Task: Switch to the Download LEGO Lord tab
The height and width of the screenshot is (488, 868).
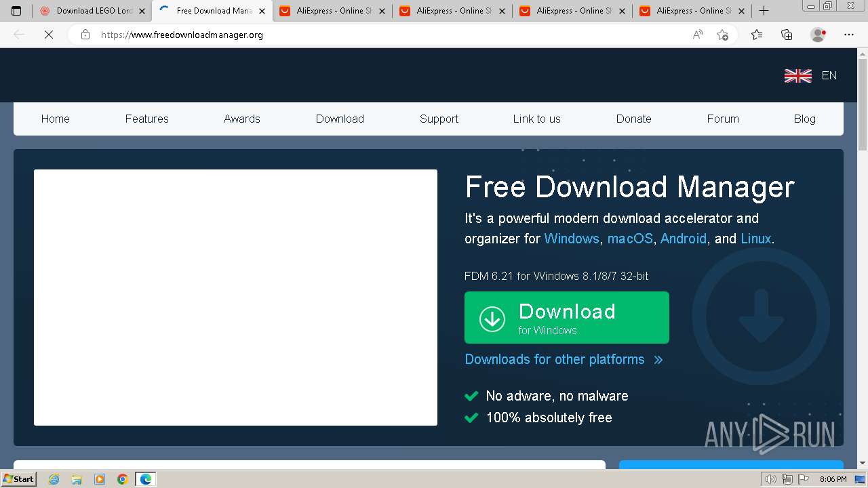Action: pos(92,11)
